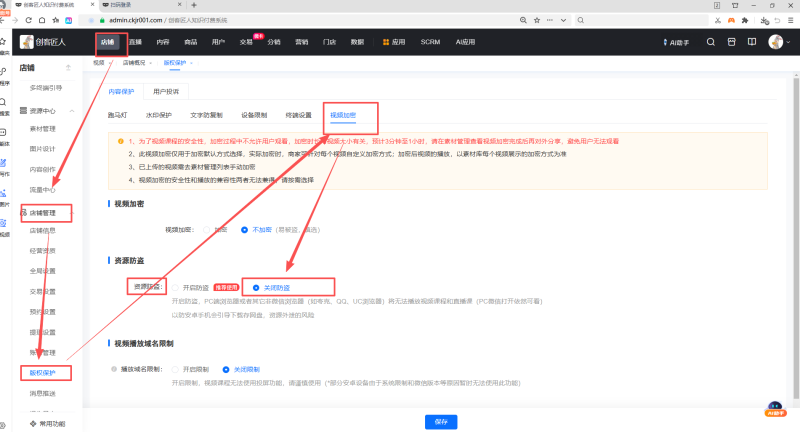
Task: Click the blue 保存 button
Action: pyautogui.click(x=441, y=422)
